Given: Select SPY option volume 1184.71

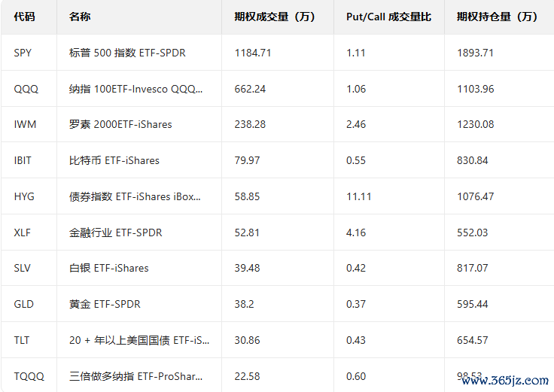Looking at the screenshot, I should pyautogui.click(x=252, y=53).
